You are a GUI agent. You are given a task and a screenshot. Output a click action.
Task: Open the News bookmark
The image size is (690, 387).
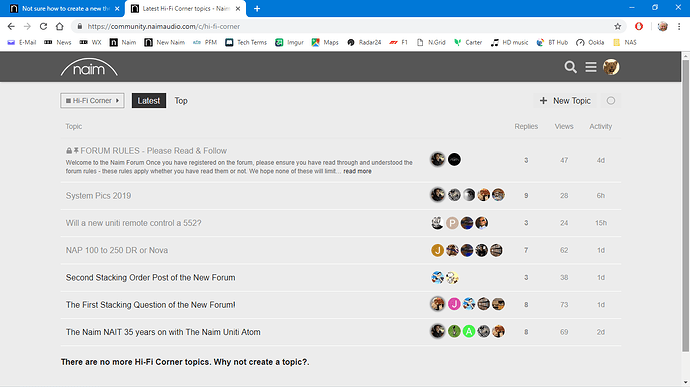pos(58,42)
